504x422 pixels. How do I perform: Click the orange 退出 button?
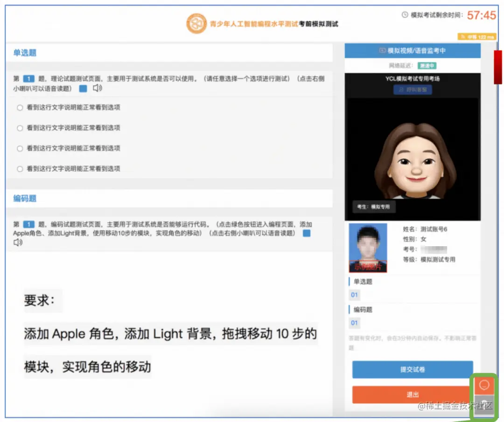[413, 394]
